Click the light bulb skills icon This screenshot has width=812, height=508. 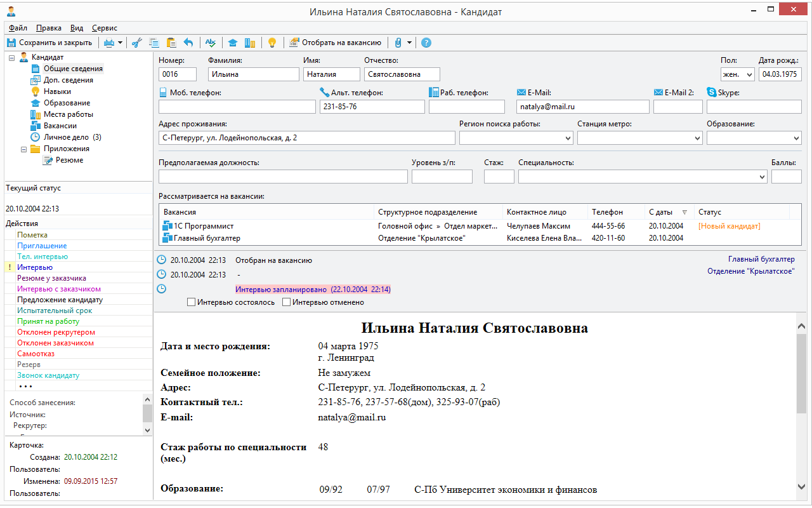pyautogui.click(x=272, y=43)
